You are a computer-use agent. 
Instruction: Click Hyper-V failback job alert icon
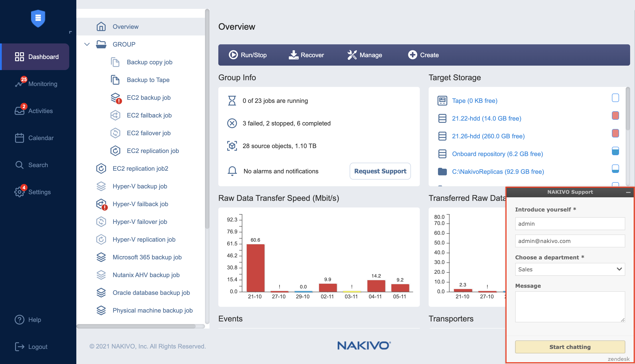coord(105,207)
